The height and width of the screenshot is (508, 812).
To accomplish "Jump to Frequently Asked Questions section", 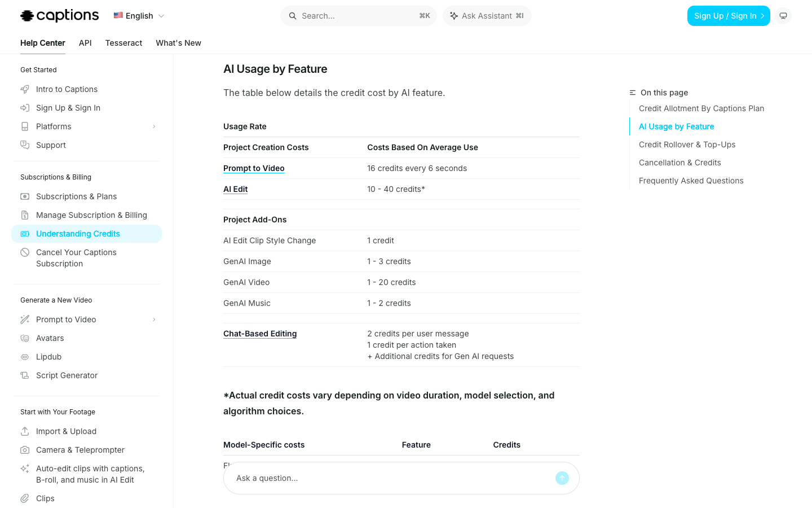I will [x=691, y=181].
